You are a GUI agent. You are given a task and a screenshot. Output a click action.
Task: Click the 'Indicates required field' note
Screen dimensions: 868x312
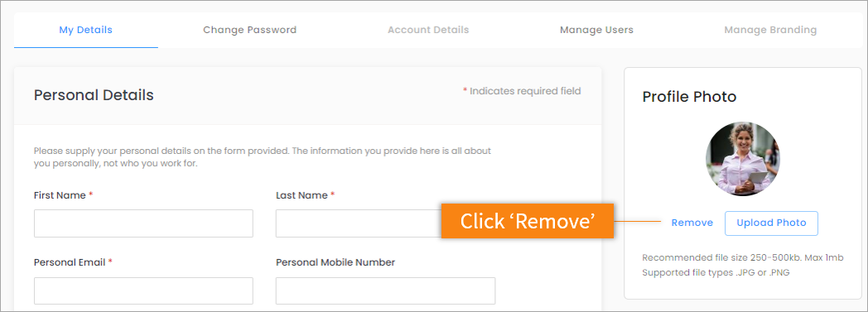click(522, 91)
